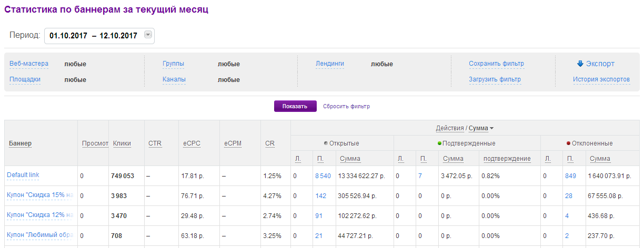Click Загрузить фильтр link

(495, 80)
